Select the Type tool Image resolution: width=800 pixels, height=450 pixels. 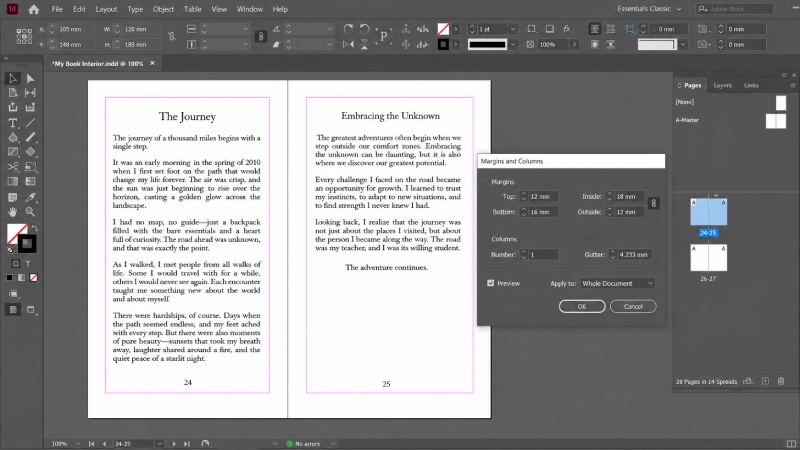click(x=13, y=123)
